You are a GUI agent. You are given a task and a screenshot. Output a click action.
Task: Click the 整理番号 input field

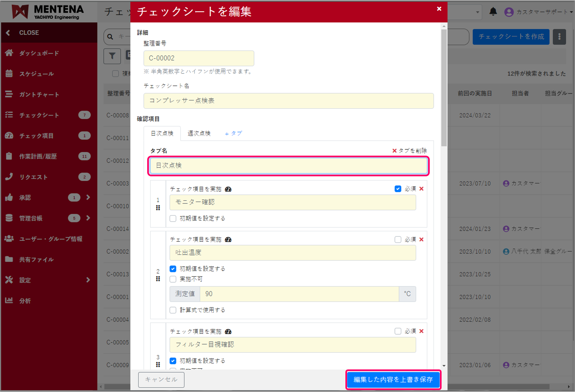pos(198,58)
